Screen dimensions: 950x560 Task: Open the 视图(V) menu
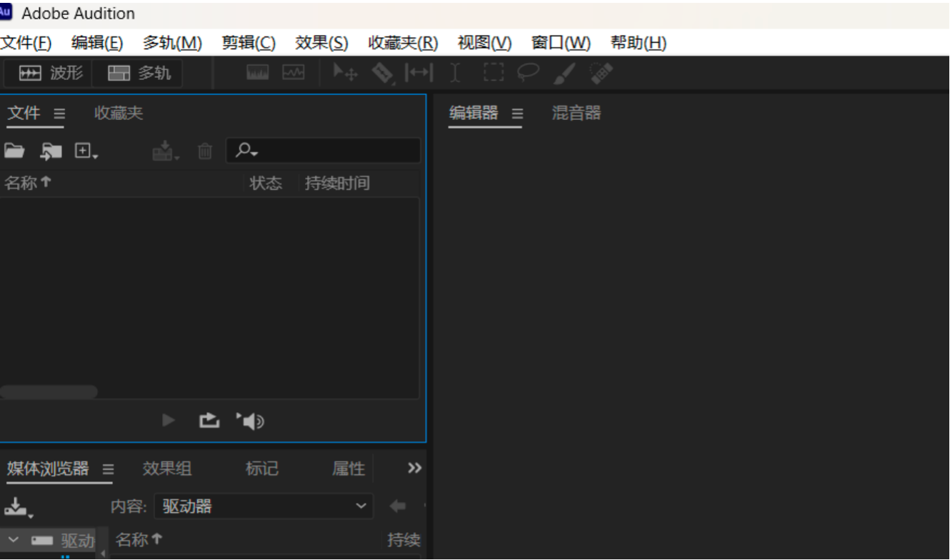[485, 43]
